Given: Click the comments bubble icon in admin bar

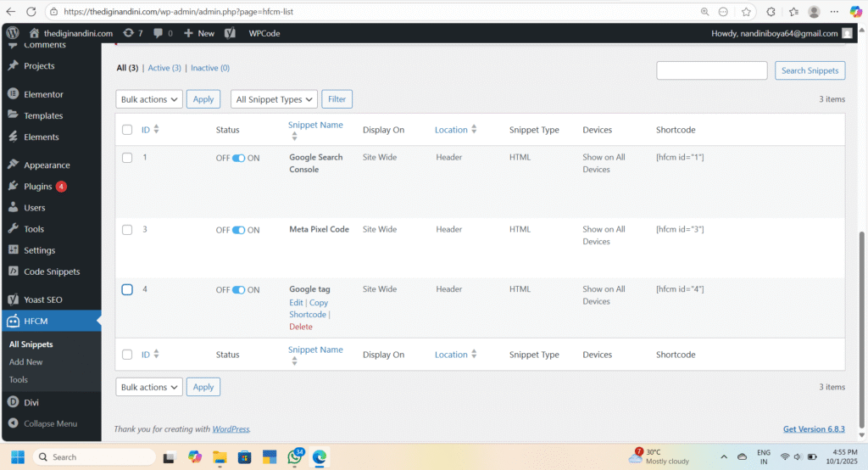Looking at the screenshot, I should (x=158, y=33).
